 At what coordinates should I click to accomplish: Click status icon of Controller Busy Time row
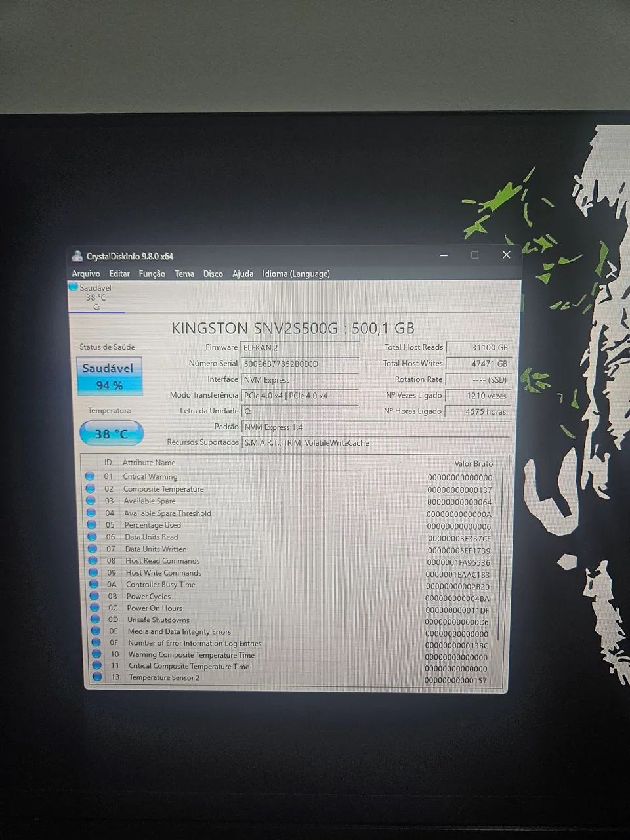click(x=94, y=584)
